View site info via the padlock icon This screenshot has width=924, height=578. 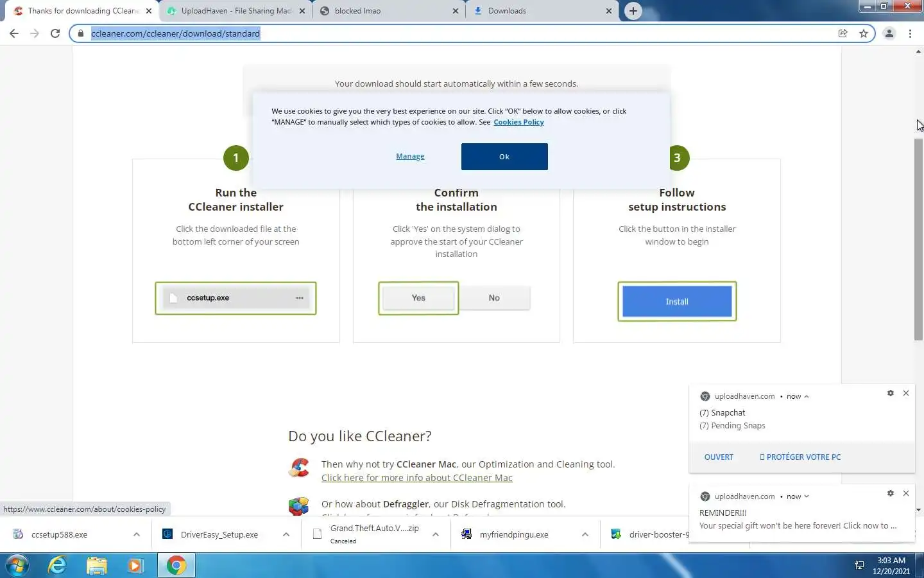81,33
